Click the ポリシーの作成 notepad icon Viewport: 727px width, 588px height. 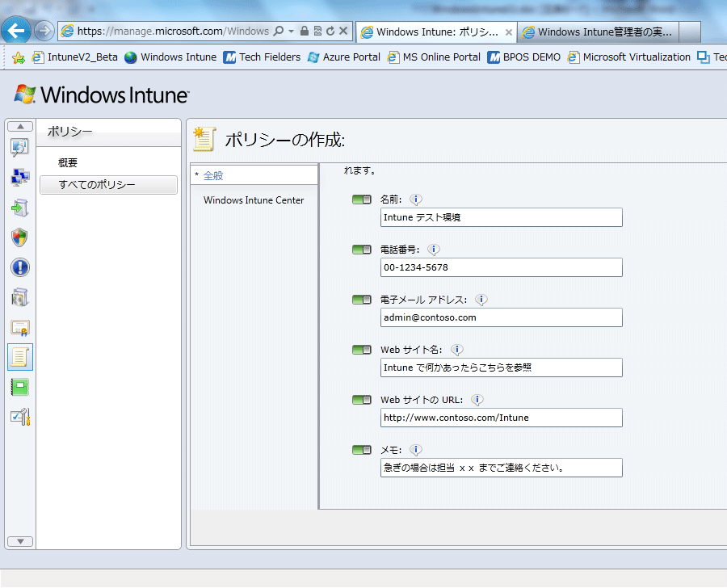(204, 139)
